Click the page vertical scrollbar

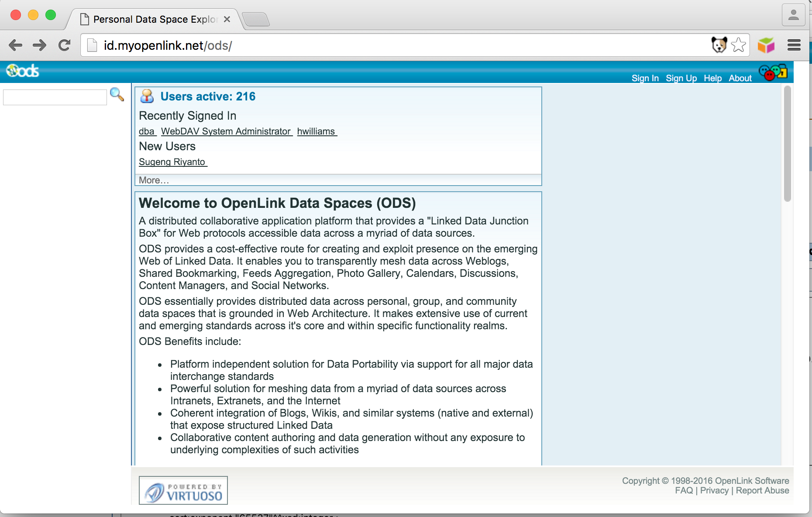pos(787,144)
